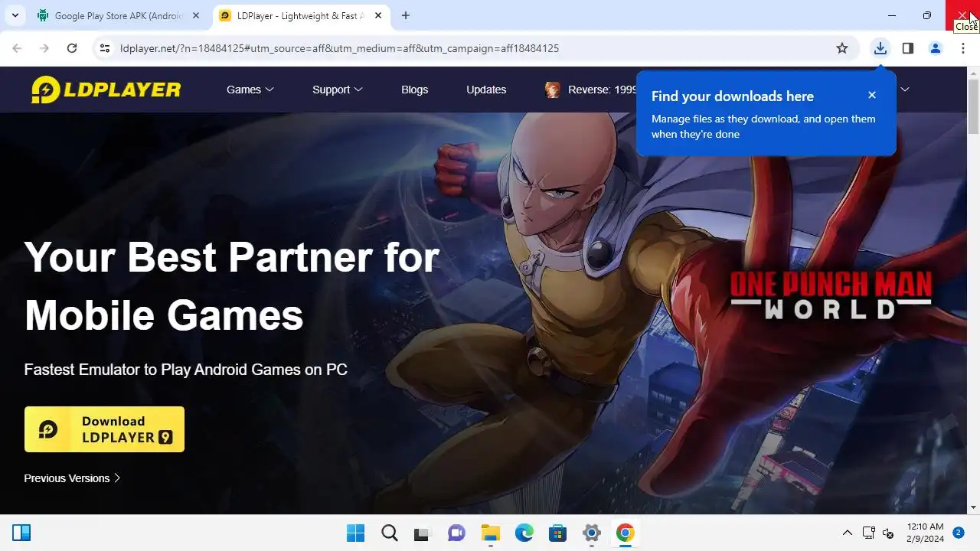Click the Download LDPLAYER 9 button

[104, 429]
